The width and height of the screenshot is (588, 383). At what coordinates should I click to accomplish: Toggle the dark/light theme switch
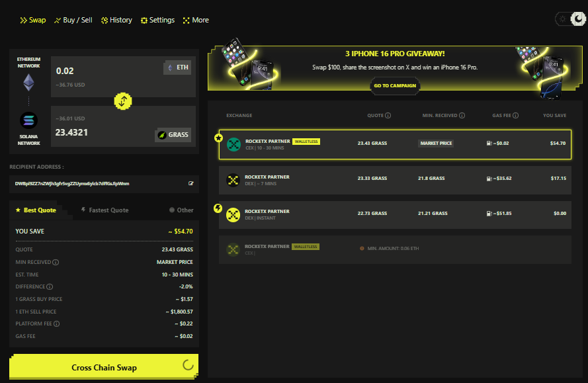[570, 19]
